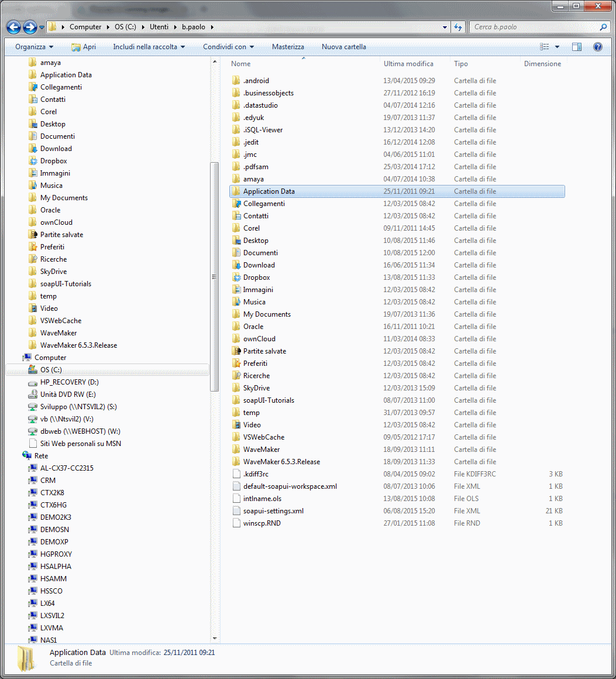Select the intlname.ols file
The image size is (616, 679).
point(397,499)
